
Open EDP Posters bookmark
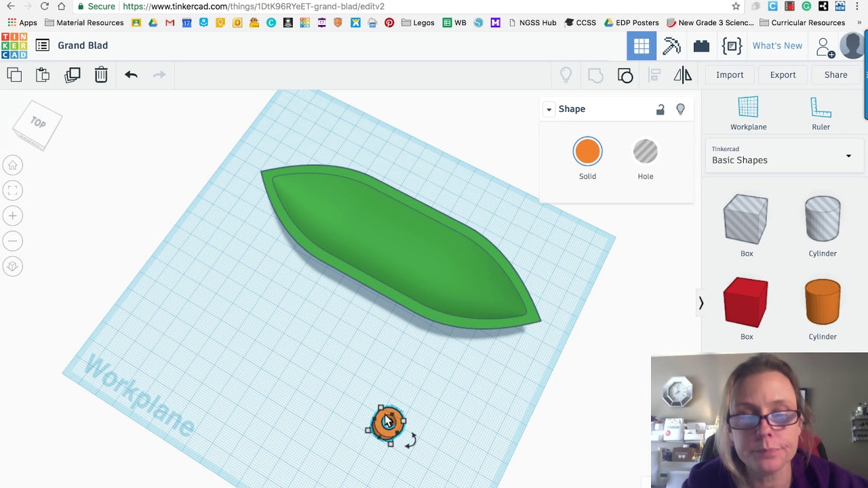pyautogui.click(x=631, y=22)
